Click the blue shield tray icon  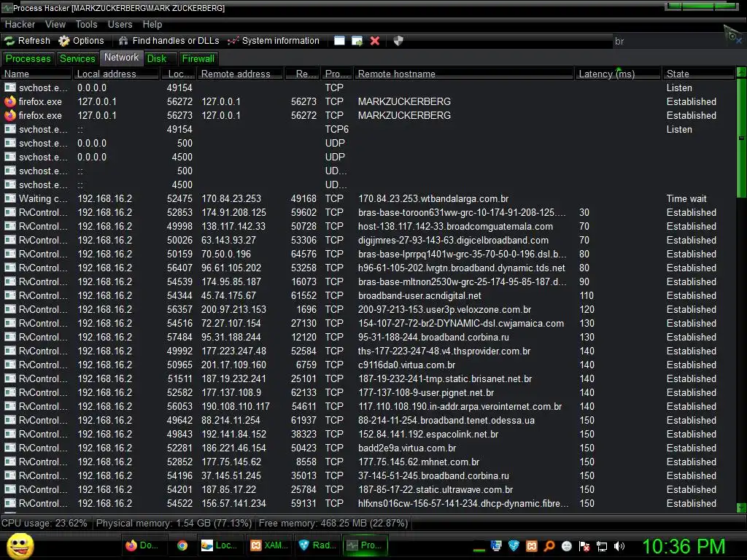click(514, 546)
